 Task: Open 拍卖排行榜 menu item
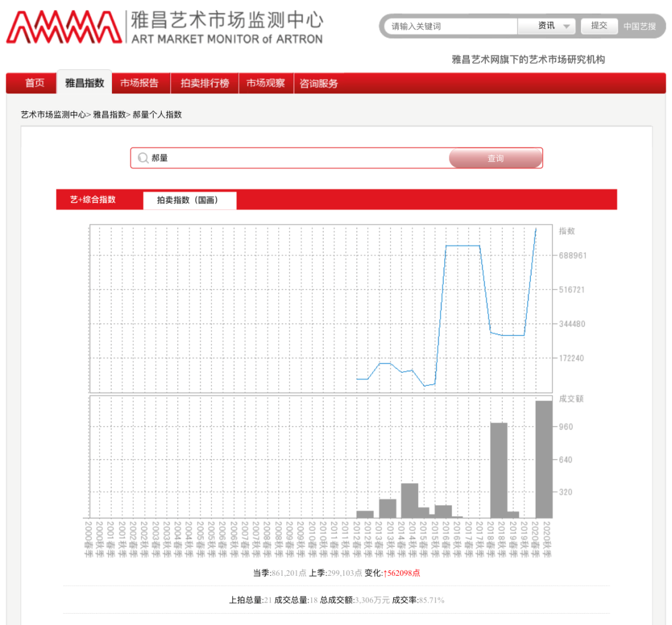[205, 83]
